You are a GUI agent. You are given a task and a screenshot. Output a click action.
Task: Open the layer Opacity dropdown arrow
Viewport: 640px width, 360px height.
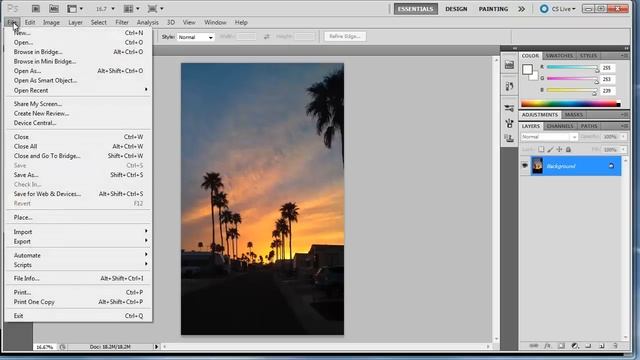(623, 137)
